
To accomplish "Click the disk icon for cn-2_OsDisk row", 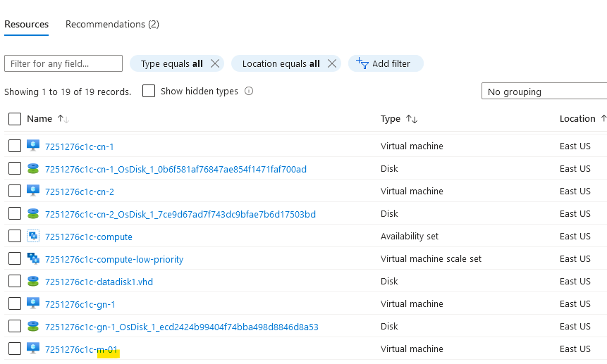I will click(x=33, y=214).
